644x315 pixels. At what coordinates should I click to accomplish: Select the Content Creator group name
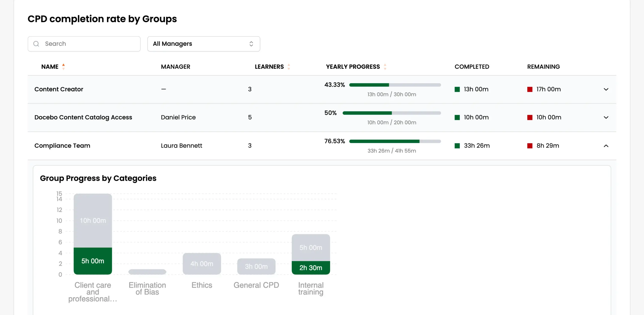pos(59,89)
